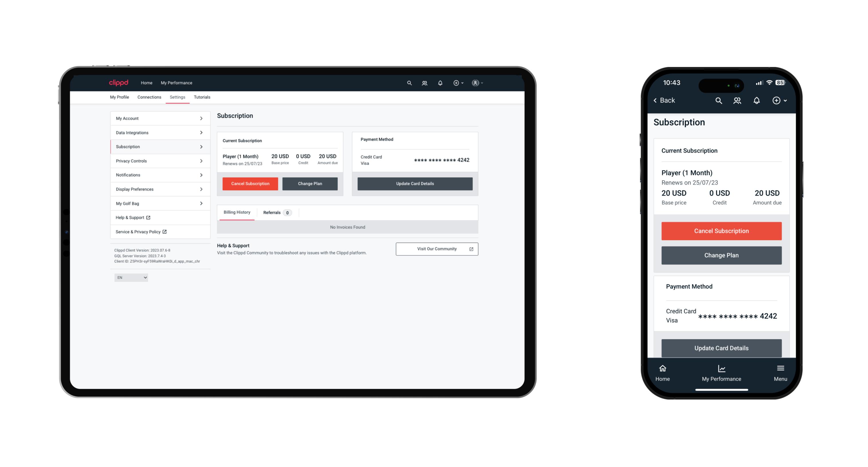Click Update Card Details button
This screenshot has width=868, height=467.
[x=414, y=183]
